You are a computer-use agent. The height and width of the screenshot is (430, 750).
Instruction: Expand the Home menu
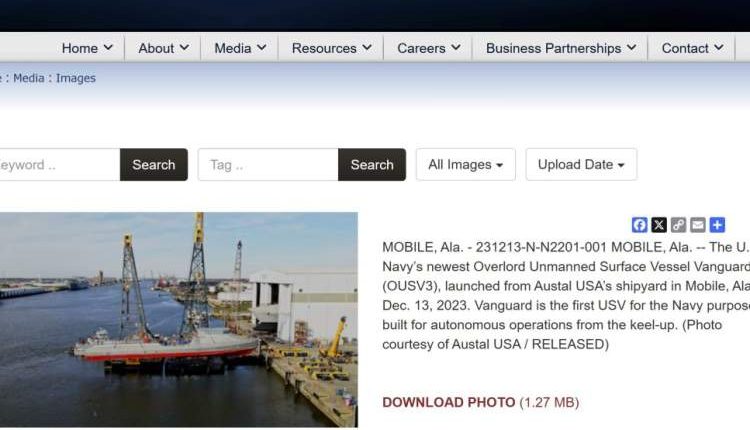tap(87, 48)
